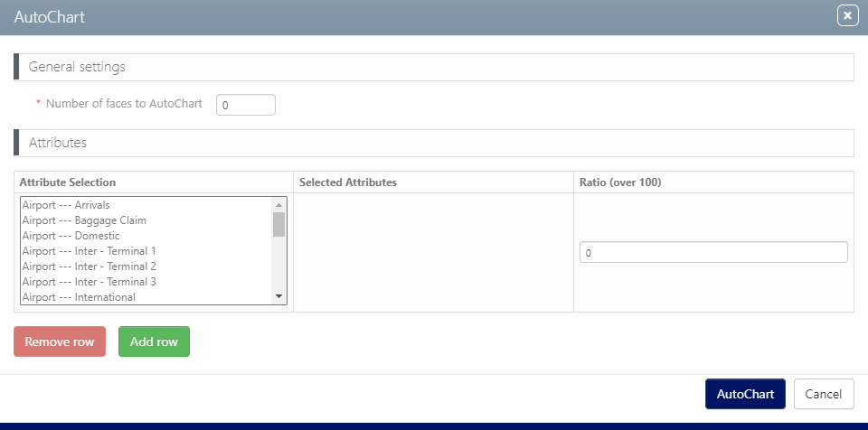Select Airport --- International attribute
868x430 pixels.
point(79,297)
